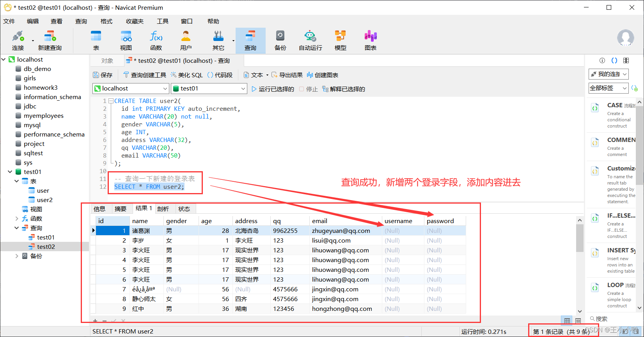
Task: Collapse the 查询 queries node in tree
Action: [x=17, y=228]
